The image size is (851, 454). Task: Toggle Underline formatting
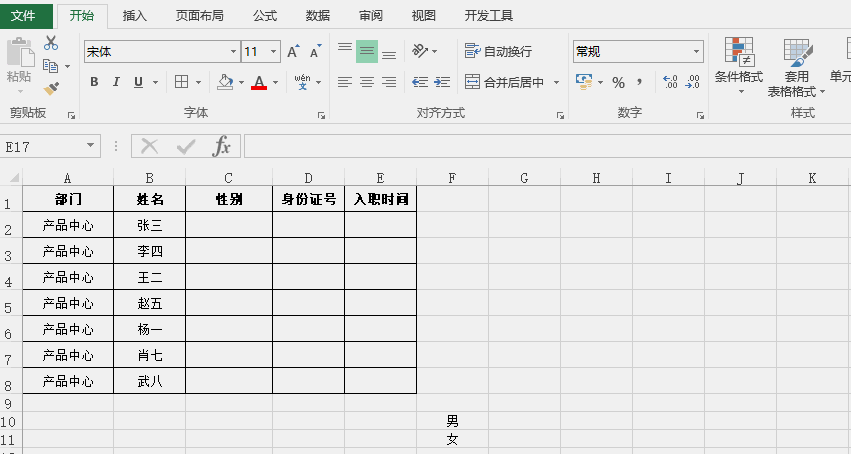[x=138, y=82]
